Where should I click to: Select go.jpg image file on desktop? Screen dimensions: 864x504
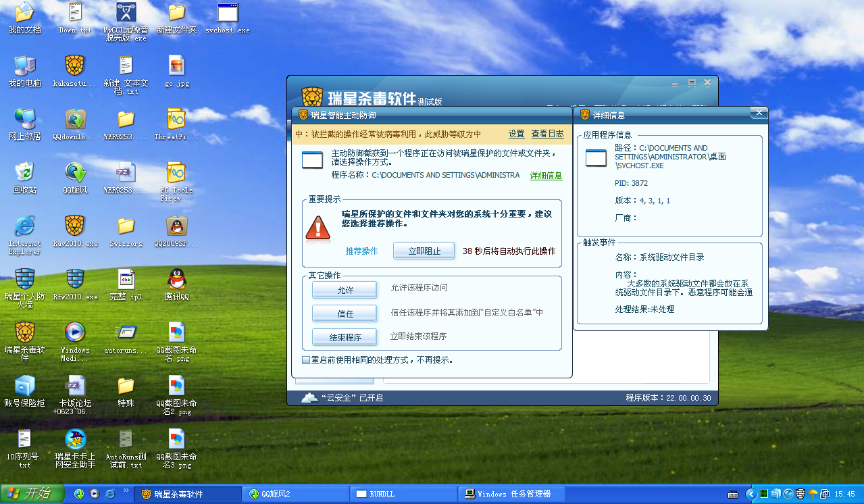(177, 72)
